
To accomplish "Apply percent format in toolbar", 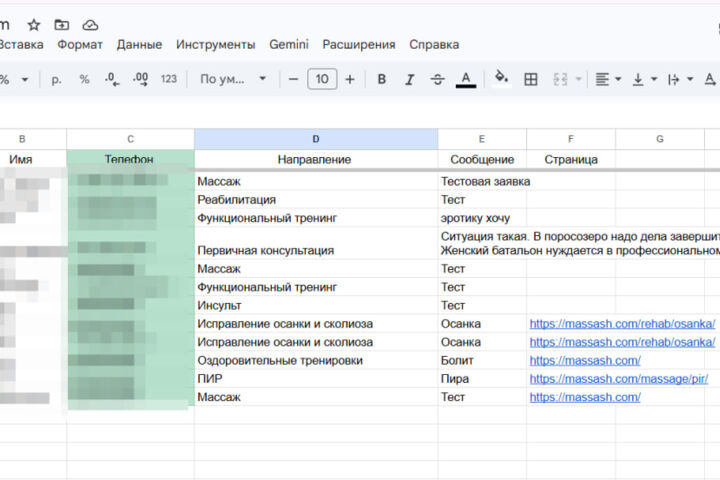I will pos(84,79).
